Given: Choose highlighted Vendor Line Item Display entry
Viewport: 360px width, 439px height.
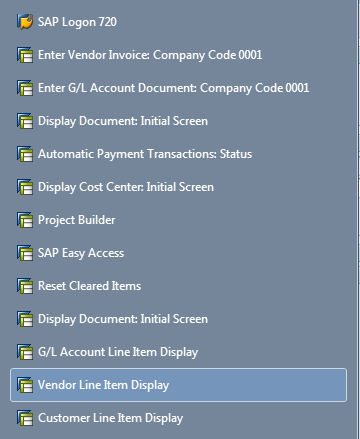Looking at the screenshot, I should point(178,385).
